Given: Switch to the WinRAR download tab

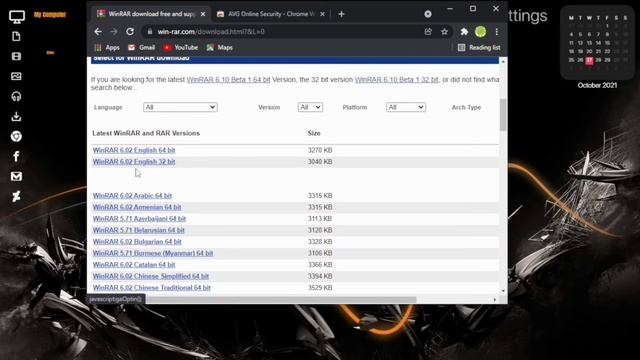Looking at the screenshot, I should pos(150,14).
